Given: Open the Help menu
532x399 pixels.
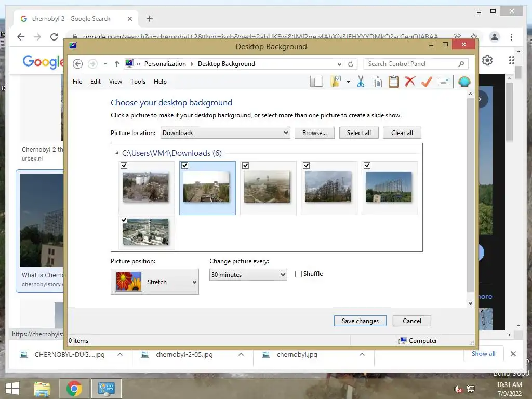Looking at the screenshot, I should click(x=160, y=82).
